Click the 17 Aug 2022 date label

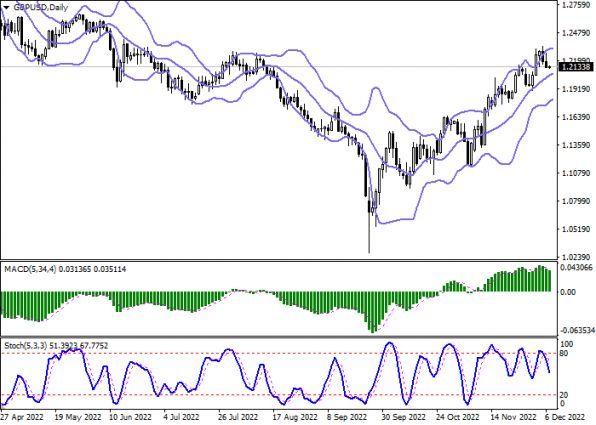coord(295,417)
